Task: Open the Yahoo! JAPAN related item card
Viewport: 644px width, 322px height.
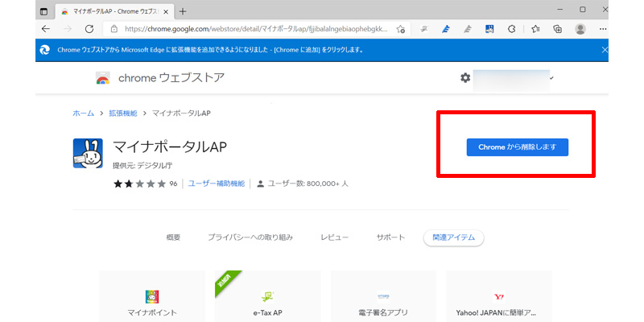Action: point(499,296)
